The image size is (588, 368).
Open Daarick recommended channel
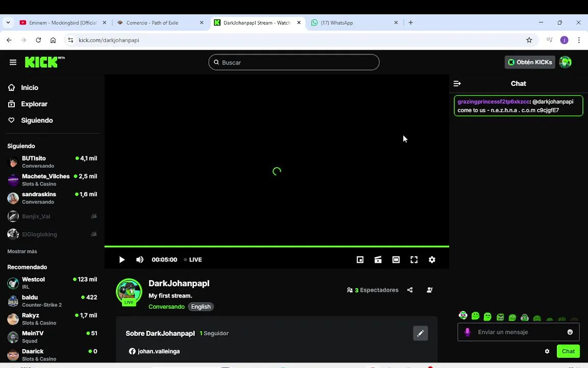[52, 355]
